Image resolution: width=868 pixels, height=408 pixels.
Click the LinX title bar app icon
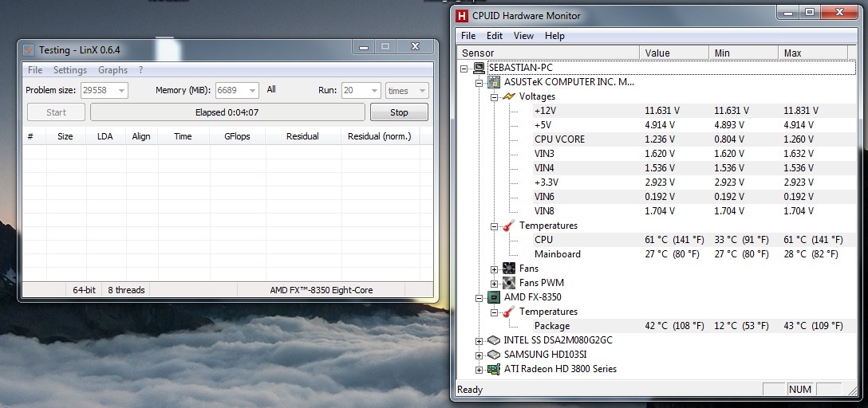click(x=28, y=49)
